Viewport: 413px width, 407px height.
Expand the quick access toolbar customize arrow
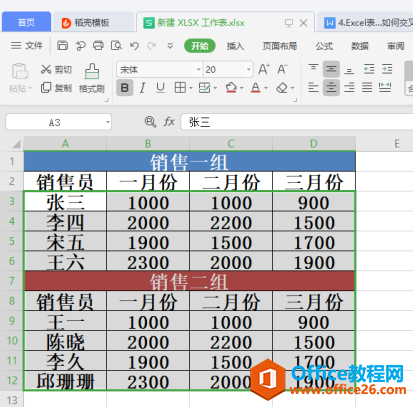point(170,46)
